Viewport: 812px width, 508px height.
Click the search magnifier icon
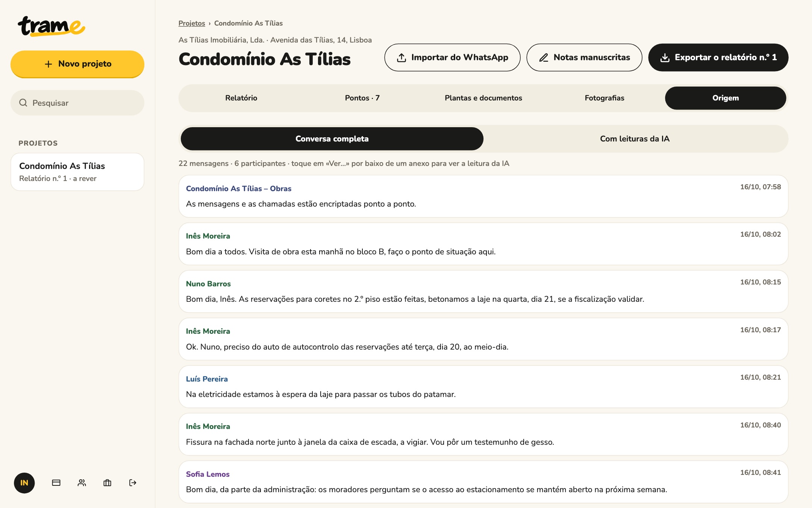23,103
